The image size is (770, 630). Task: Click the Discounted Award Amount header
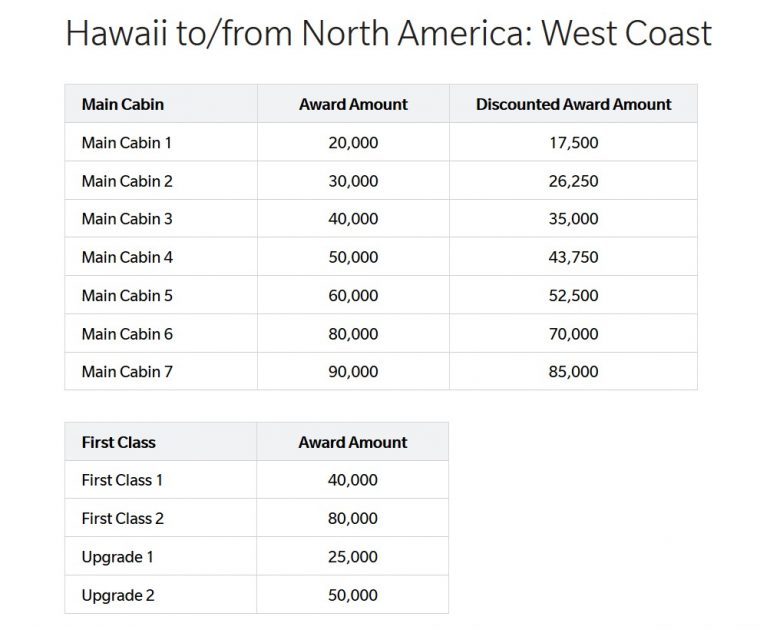click(573, 104)
